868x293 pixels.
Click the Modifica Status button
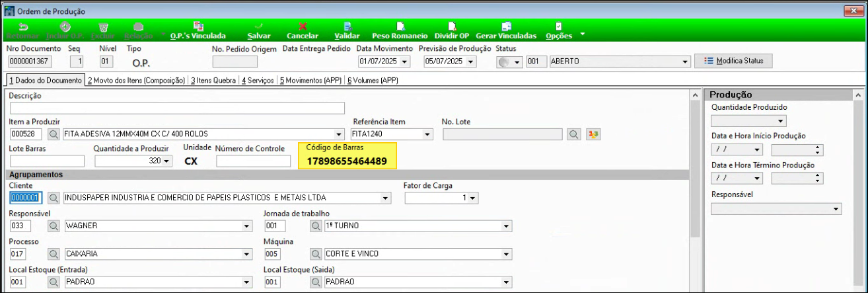coord(733,61)
